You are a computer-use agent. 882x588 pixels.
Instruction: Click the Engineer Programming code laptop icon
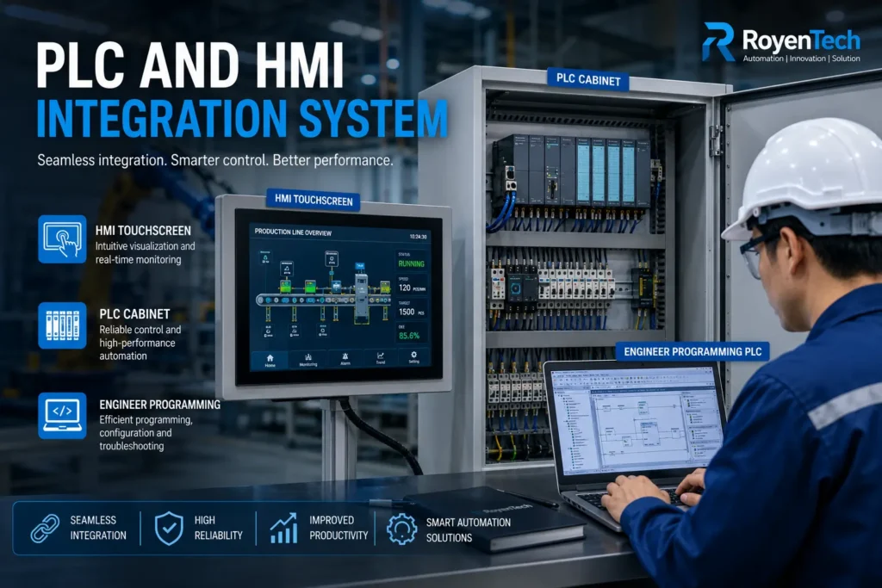(62, 416)
